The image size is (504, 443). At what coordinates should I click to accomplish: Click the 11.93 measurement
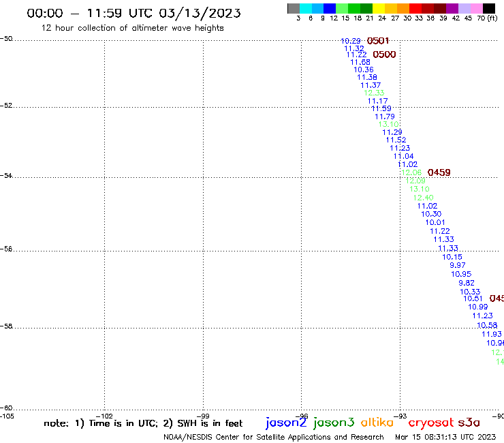492,334
